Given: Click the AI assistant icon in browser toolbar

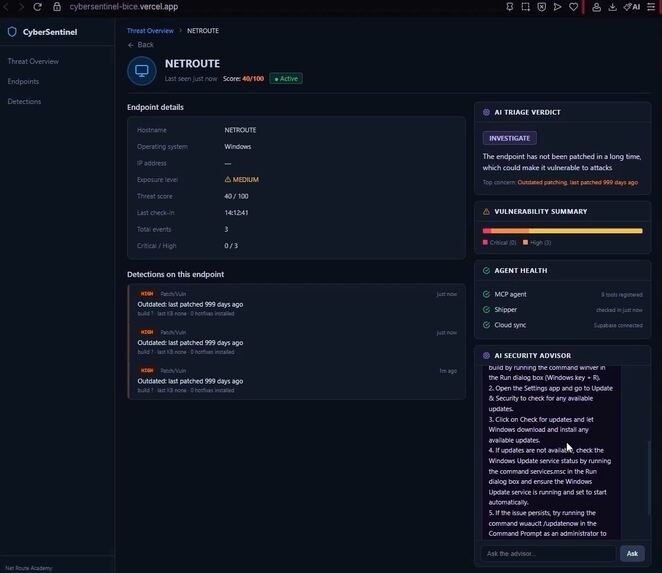Looking at the screenshot, I should 632,7.
